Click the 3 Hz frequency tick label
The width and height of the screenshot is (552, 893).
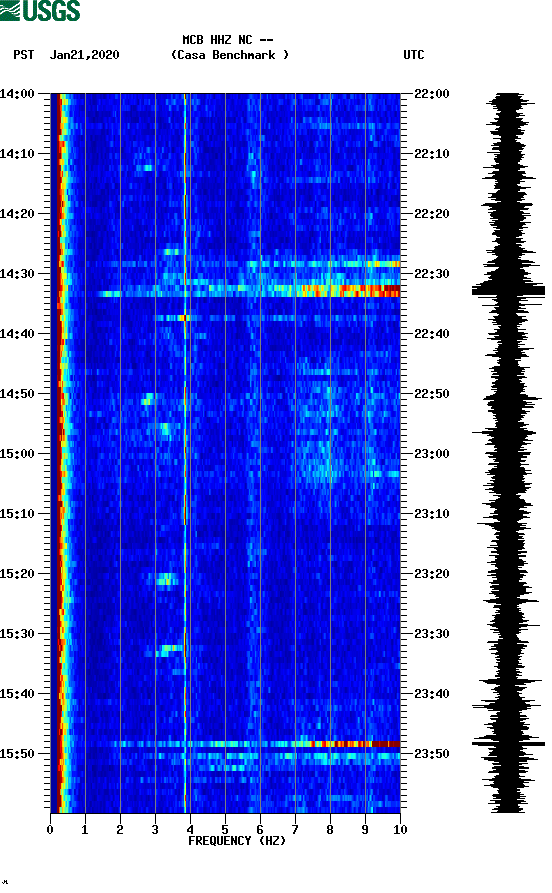pos(155,829)
